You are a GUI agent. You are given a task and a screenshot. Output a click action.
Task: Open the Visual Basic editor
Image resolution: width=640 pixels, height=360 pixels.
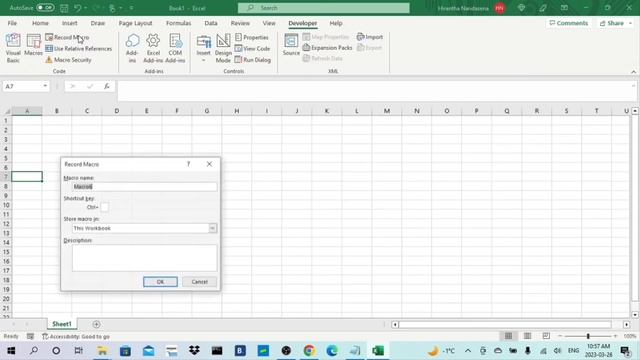[13, 48]
